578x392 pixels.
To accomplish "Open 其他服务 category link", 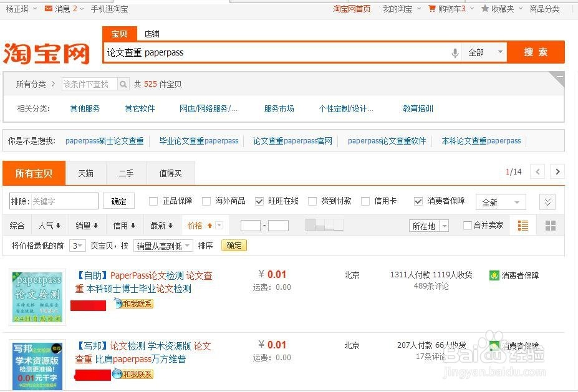I will click(85, 108).
